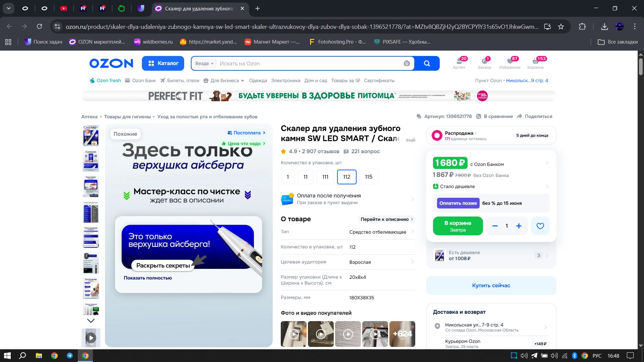Open Избранное favorites heart in header
Image resolution: width=644 pixels, height=362 pixels.
coord(510,63)
